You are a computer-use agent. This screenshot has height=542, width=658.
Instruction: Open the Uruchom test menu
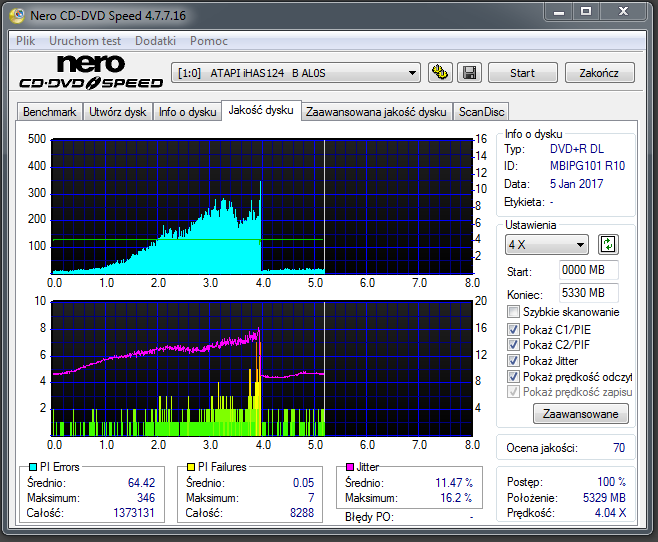[x=85, y=41]
